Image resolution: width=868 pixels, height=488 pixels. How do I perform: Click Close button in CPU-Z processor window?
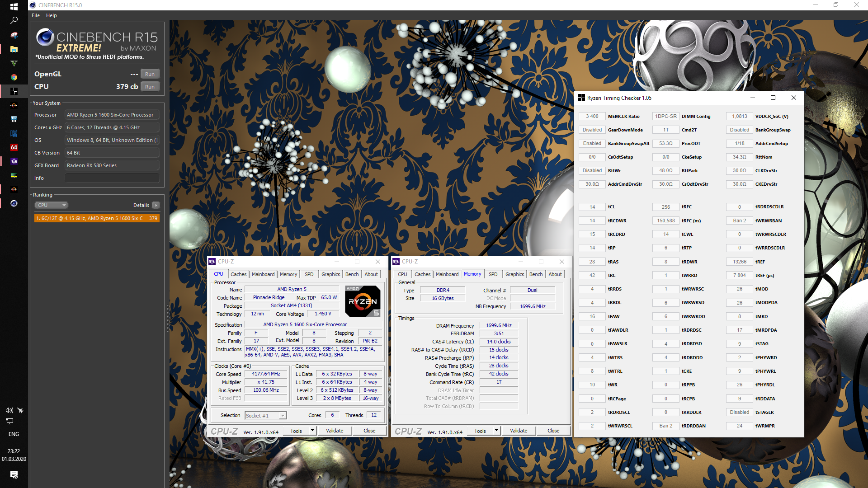coord(369,431)
